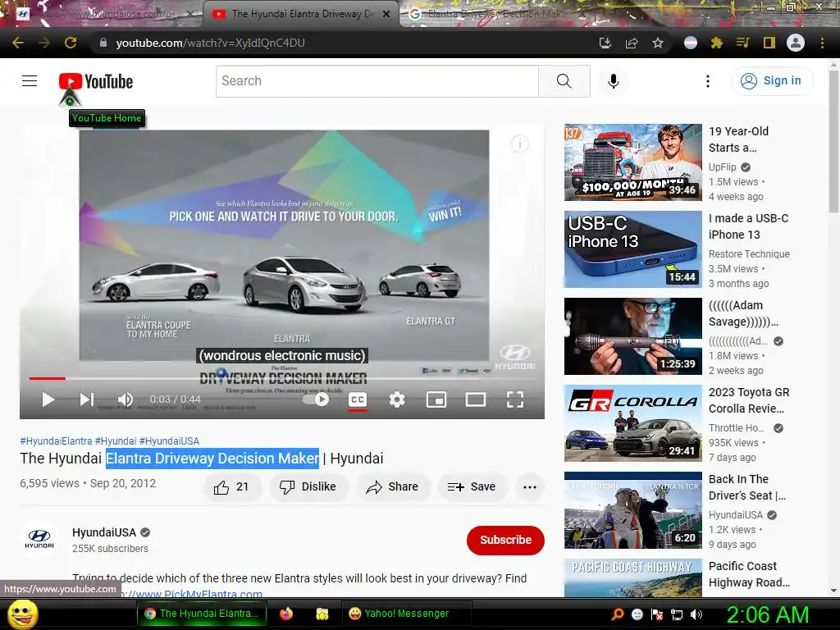The height and width of the screenshot is (630, 840).
Task: Enable theater mode view
Action: 476,399
